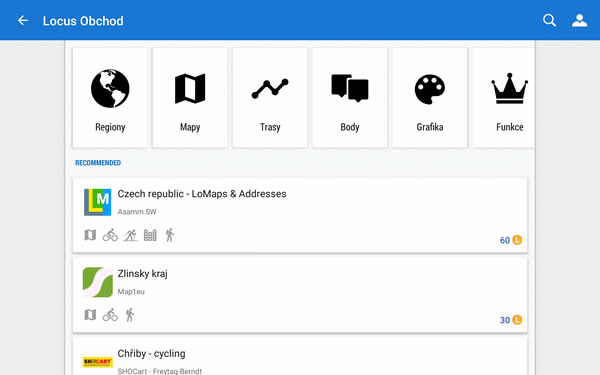Click the city buildings icon in Czech republic card
This screenshot has width=600, height=375.
[x=150, y=235]
